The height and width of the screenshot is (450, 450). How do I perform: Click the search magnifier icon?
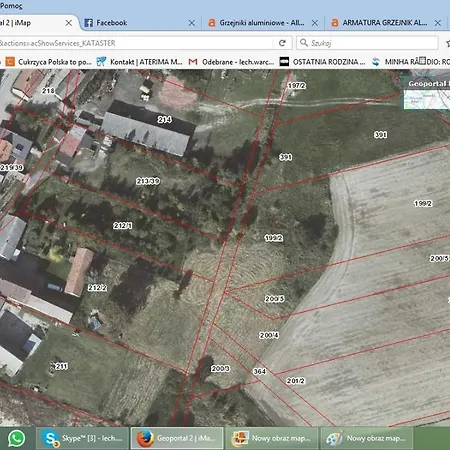coord(304,43)
